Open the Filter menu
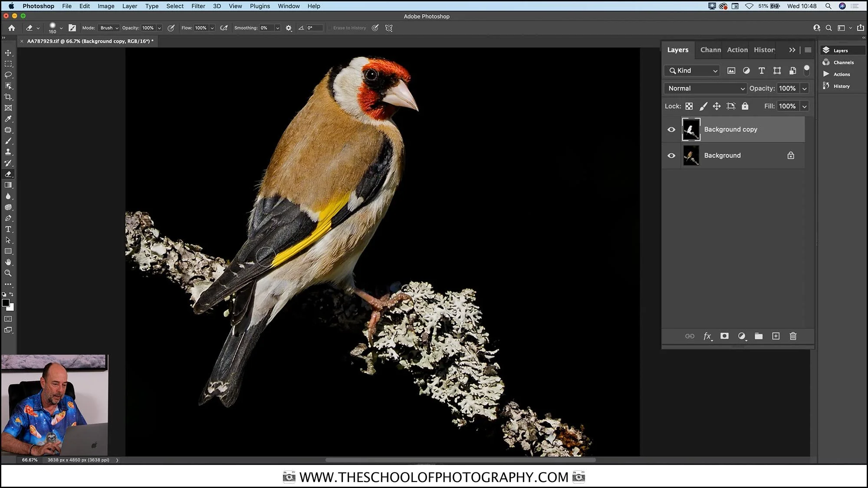Image resolution: width=868 pixels, height=488 pixels. tap(198, 6)
